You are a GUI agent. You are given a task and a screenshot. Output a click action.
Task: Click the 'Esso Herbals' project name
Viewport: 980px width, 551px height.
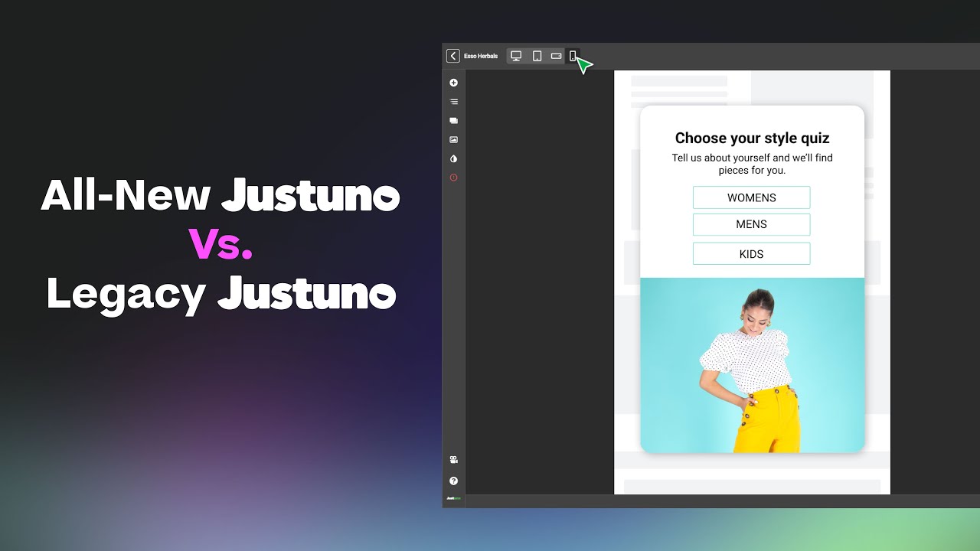(481, 56)
